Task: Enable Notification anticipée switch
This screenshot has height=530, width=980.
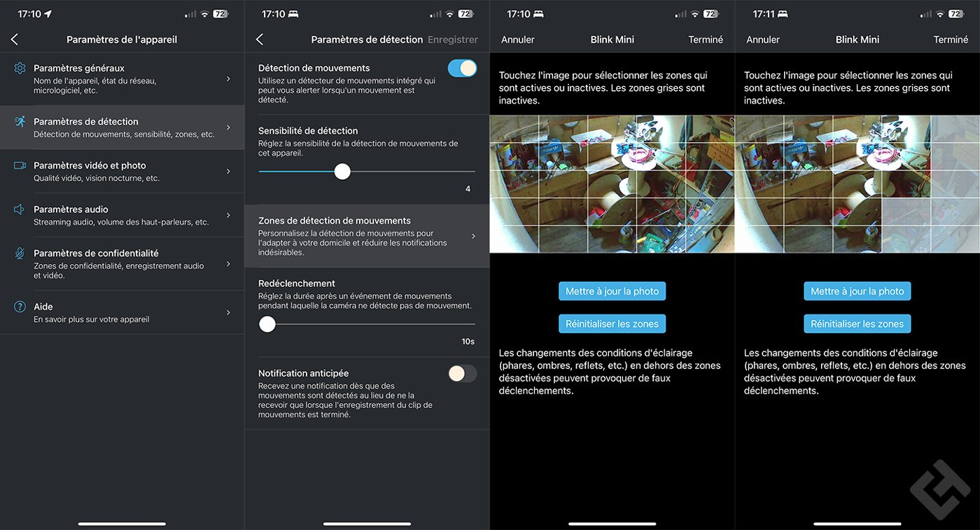Action: click(x=462, y=374)
